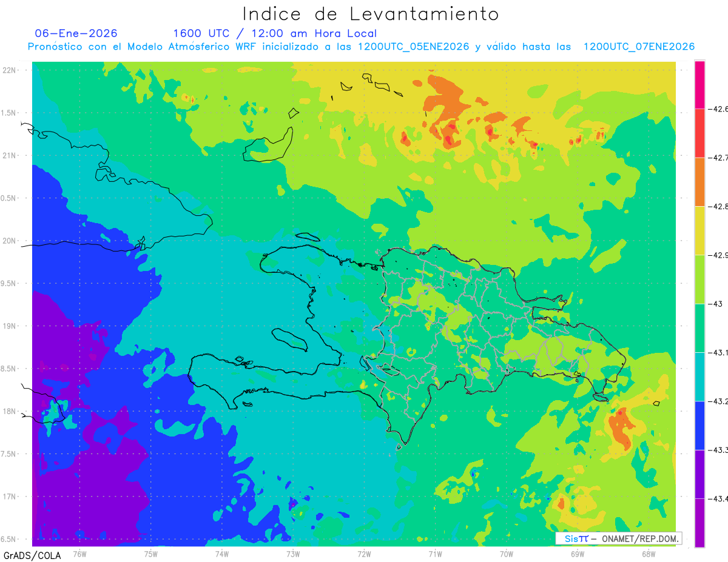Click the '73W' longitude label
This screenshot has height=562, width=728.
(293, 554)
